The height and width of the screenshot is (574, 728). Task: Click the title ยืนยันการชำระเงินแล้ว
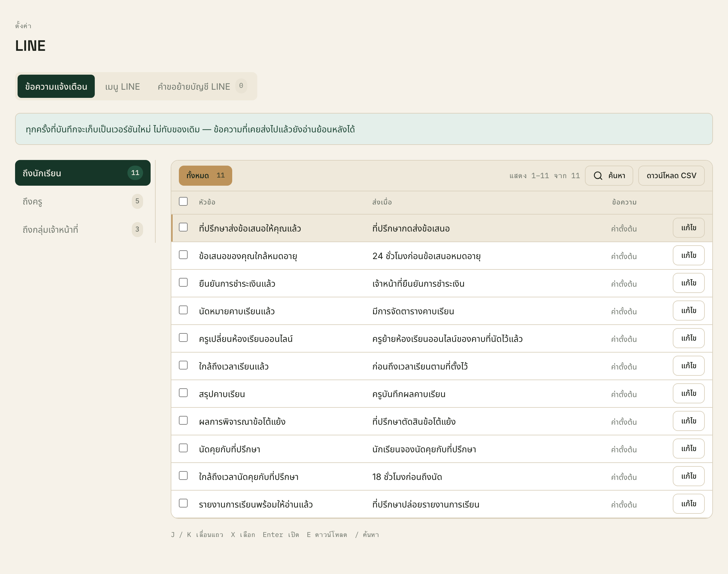pos(237,284)
